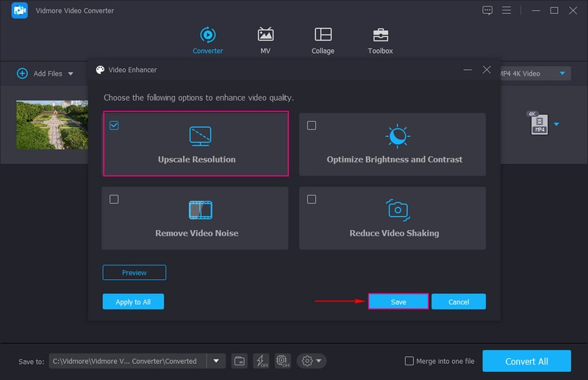
Task: Click the Optimize Brightness and Contrast sun icon
Action: (398, 136)
